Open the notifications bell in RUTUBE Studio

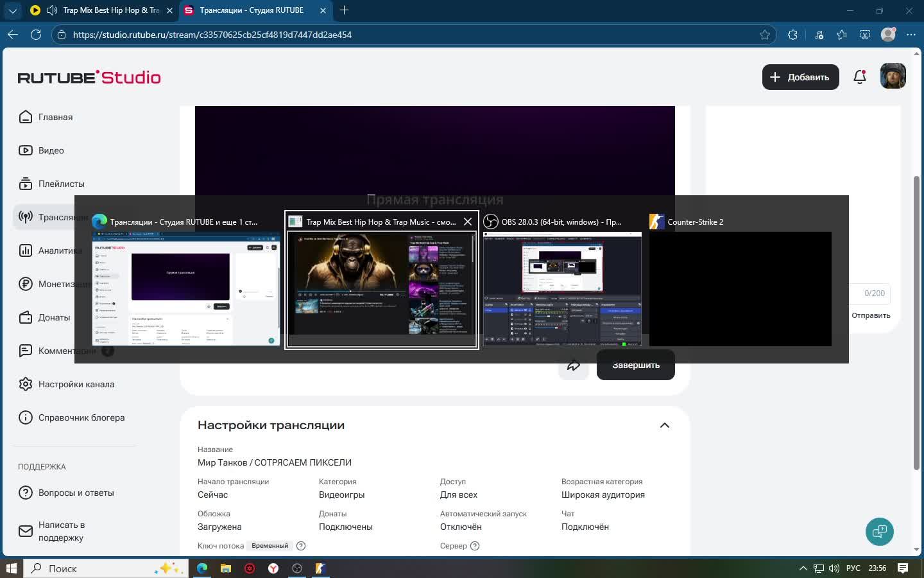[860, 77]
